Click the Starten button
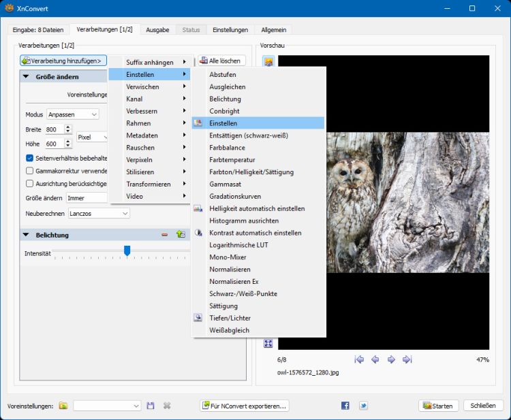The image size is (511, 420). [438, 406]
